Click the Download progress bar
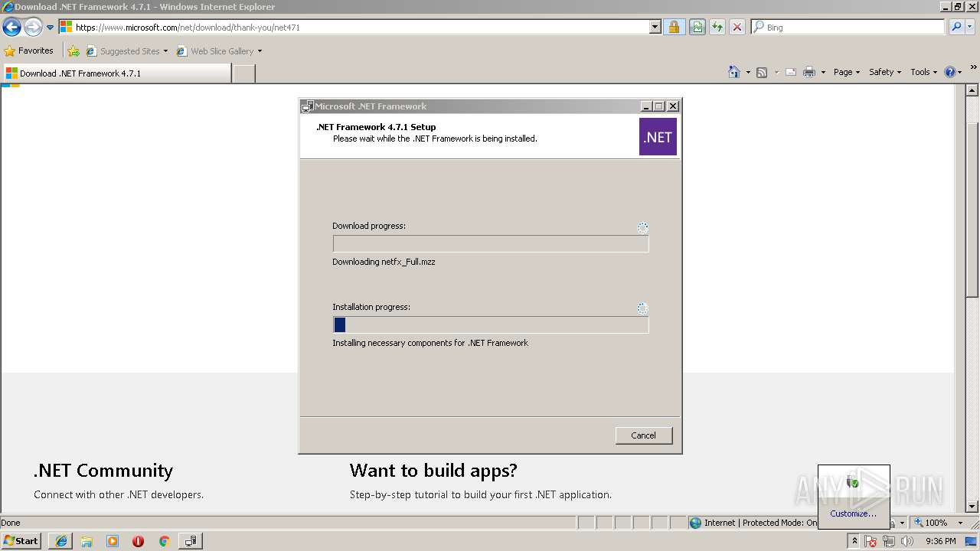The image size is (980, 551). (x=491, y=244)
